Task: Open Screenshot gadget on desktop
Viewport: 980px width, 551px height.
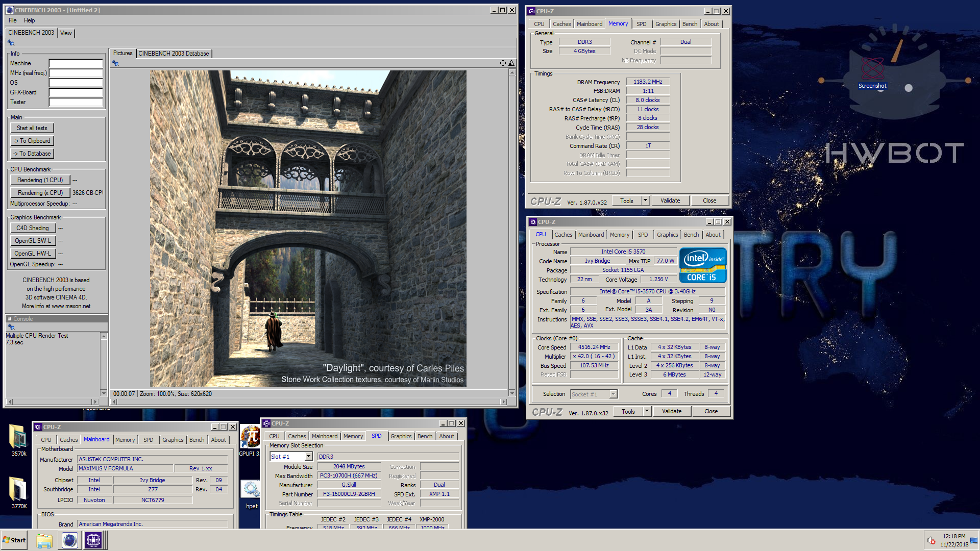Action: (872, 73)
